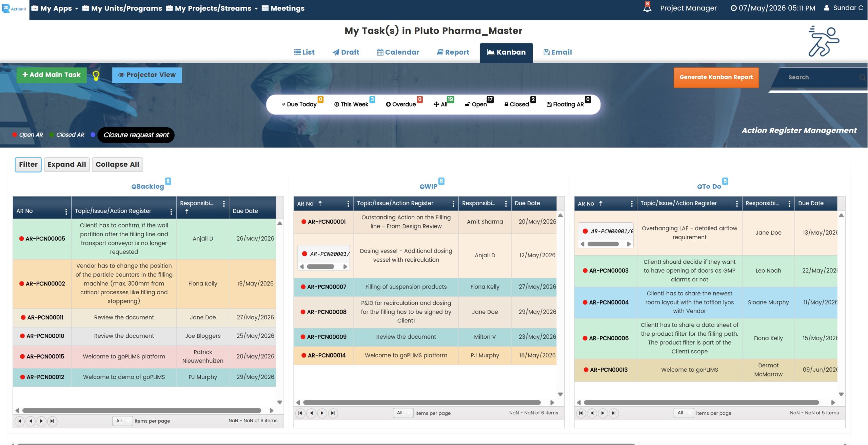Go to first page in Backlog pager
868x445 pixels.
pos(20,421)
